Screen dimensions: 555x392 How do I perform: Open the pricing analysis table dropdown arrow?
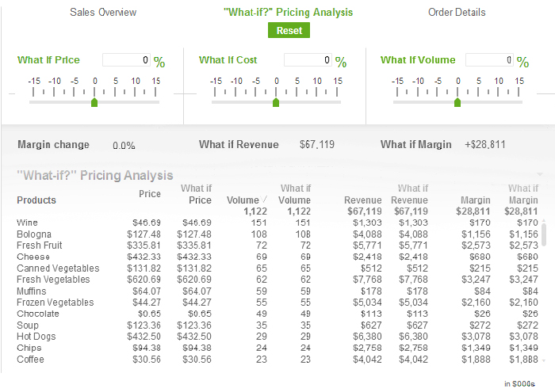[x=540, y=174]
